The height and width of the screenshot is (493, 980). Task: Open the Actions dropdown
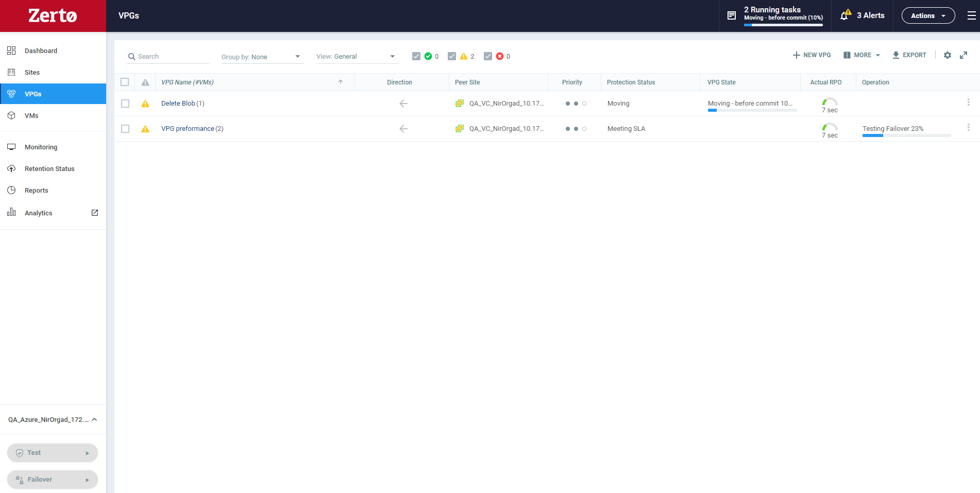(x=928, y=15)
